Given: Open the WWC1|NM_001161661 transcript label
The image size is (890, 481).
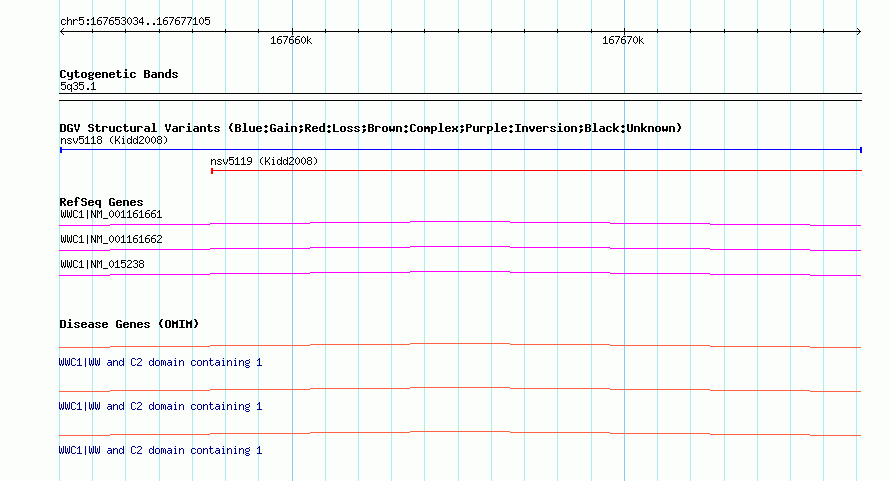Looking at the screenshot, I should point(111,215).
